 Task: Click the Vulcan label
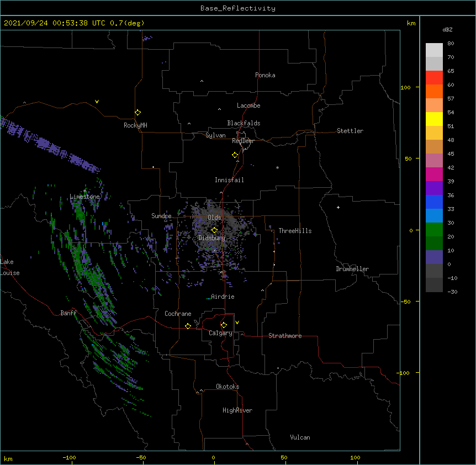pos(300,437)
